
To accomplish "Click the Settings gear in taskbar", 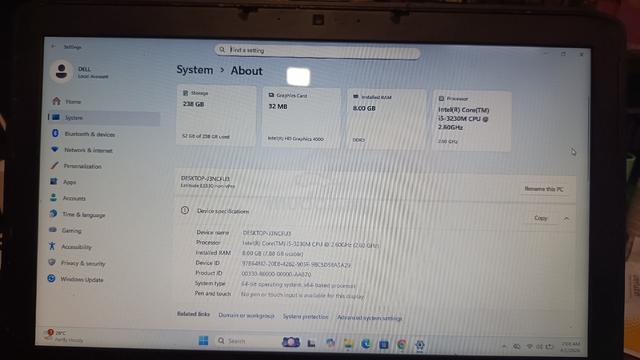I will [x=420, y=345].
